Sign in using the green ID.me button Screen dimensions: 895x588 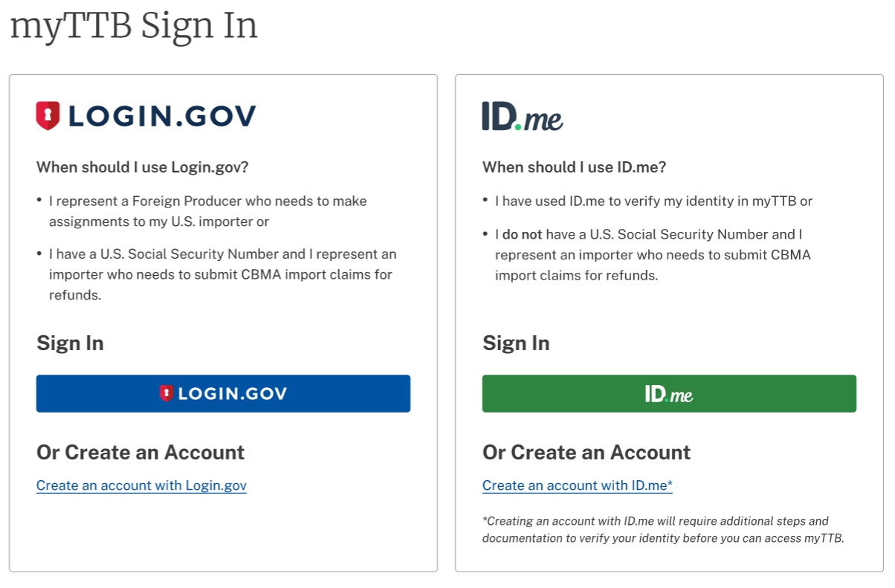tap(668, 393)
